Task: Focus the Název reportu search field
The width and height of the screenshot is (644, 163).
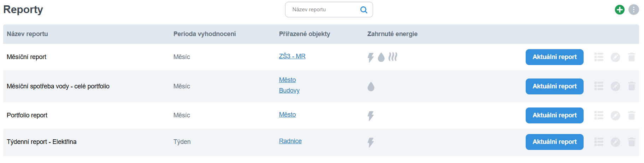Action: [x=323, y=10]
